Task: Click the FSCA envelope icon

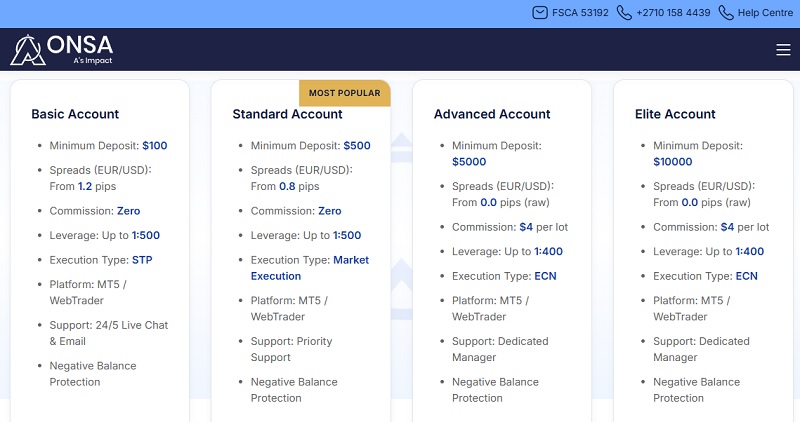Action: [x=541, y=13]
